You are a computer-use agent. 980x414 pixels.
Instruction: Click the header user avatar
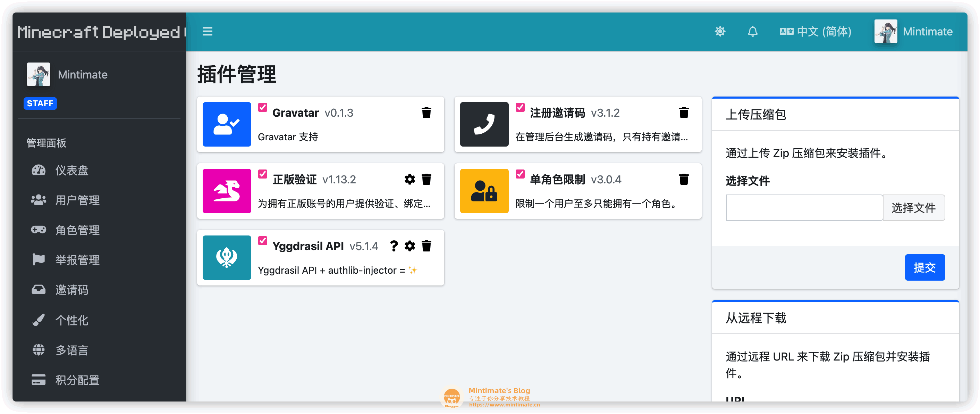[x=886, y=32]
